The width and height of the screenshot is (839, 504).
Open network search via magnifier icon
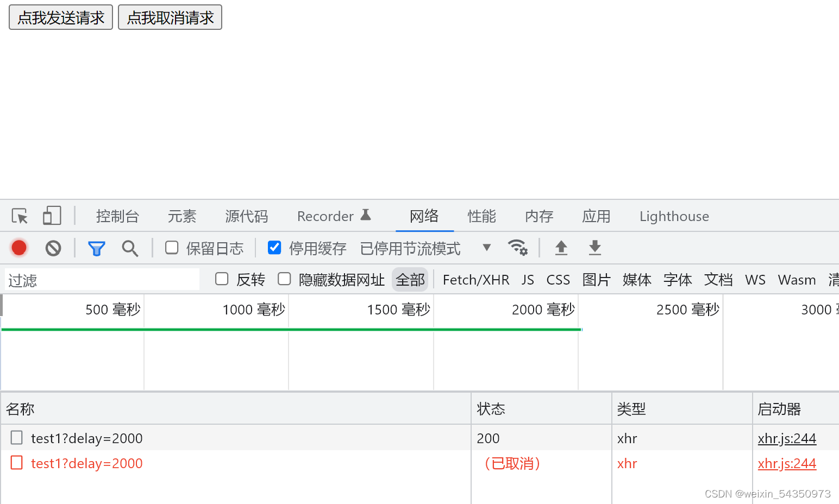[x=130, y=248]
